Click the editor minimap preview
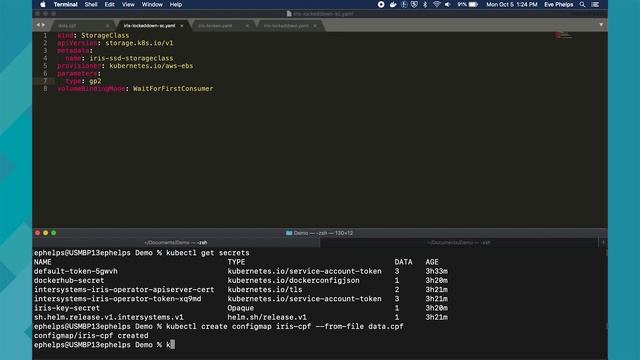Image resolution: width=640 pixels, height=360 pixels. click(x=563, y=35)
